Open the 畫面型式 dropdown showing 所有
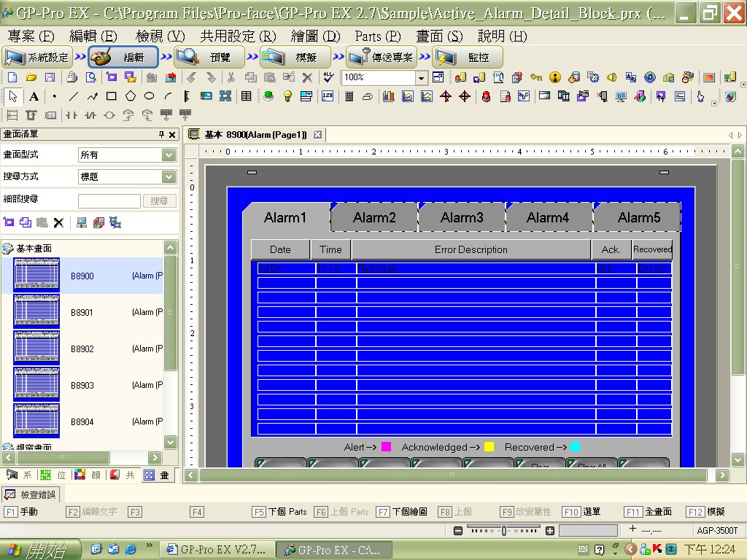The height and width of the screenshot is (560, 747). click(169, 155)
